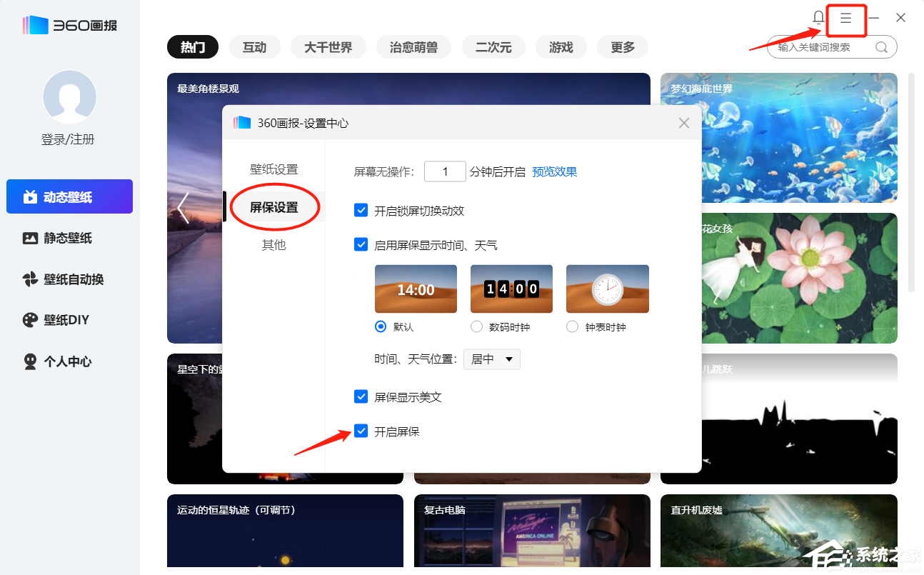Switch to the 壁纸设置 tab
The height and width of the screenshot is (575, 924).
click(x=274, y=169)
